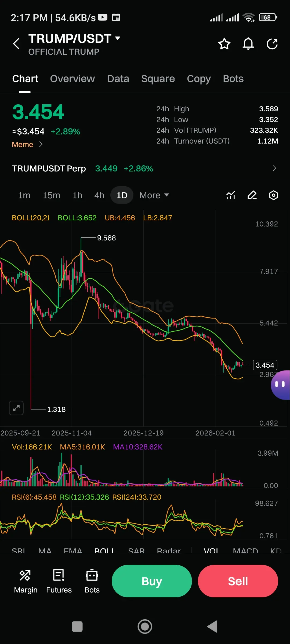The height and width of the screenshot is (644, 290).
Task: Toggle the BOLL indicator
Action: click(x=104, y=551)
